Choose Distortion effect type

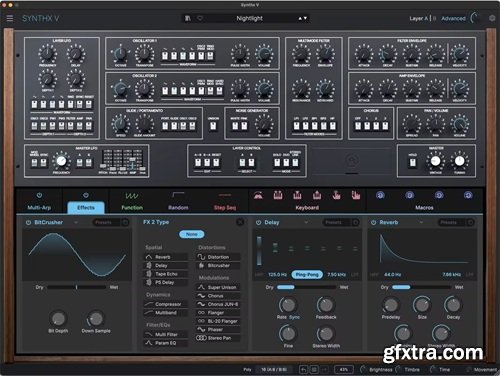coord(218,257)
